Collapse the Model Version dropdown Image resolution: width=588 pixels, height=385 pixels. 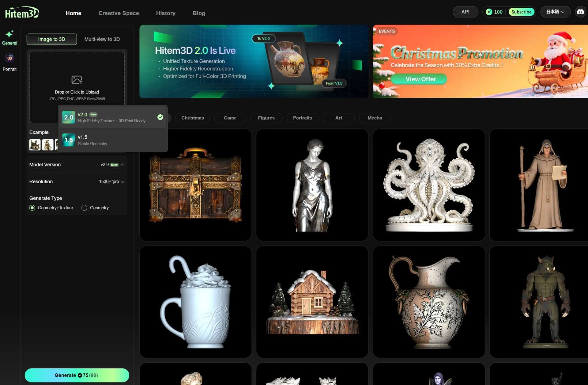122,165
